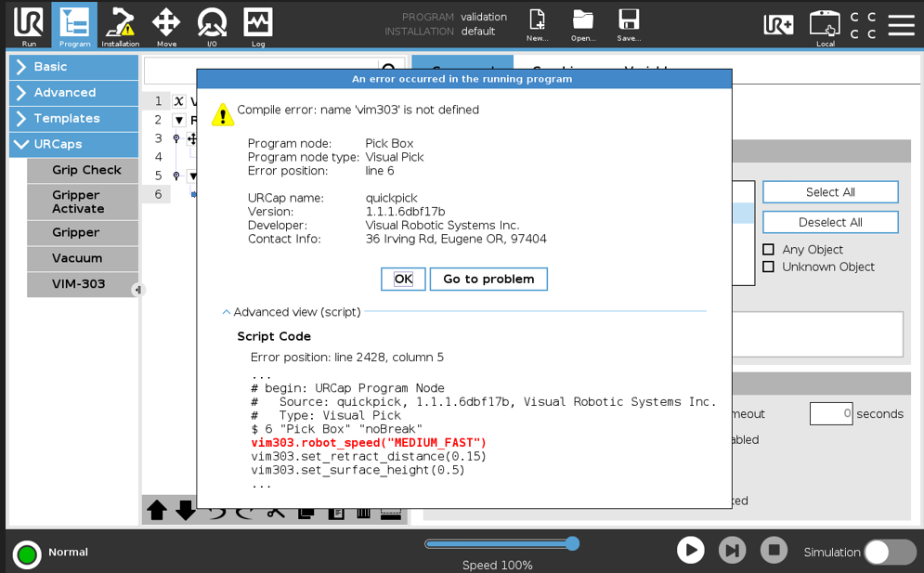Click Go to problem button
The height and width of the screenshot is (573, 924).
(x=488, y=279)
